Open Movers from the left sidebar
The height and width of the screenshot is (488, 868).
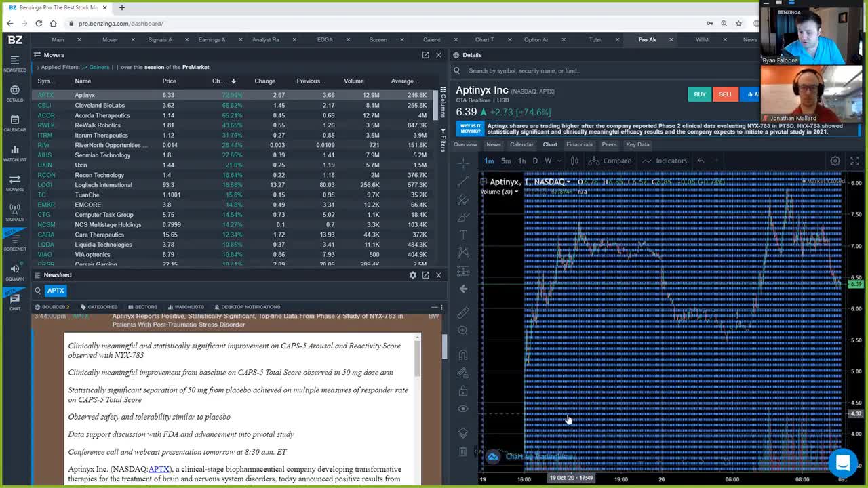coord(15,183)
